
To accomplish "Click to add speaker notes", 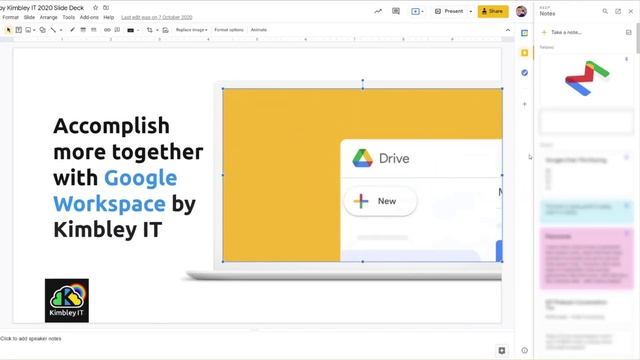I will click(x=31, y=339).
